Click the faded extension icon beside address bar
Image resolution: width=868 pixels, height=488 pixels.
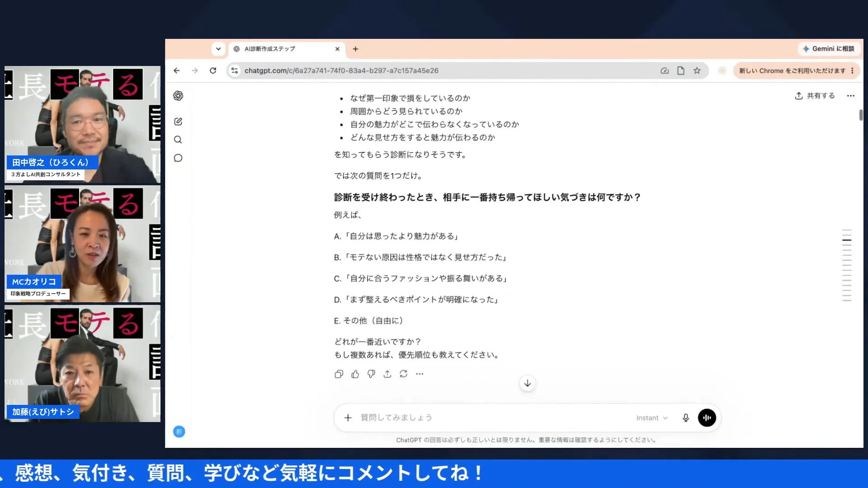coord(722,70)
